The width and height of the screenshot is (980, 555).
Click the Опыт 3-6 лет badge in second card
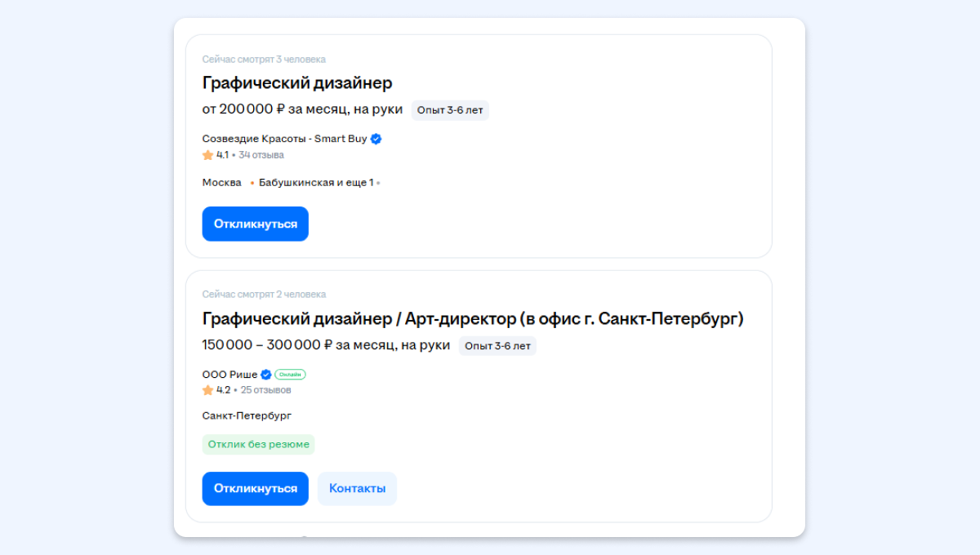[x=497, y=346]
